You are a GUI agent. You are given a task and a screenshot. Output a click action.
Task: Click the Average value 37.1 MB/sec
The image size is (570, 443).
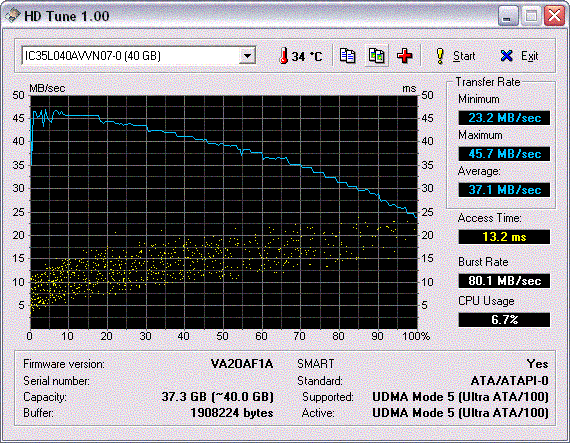click(x=504, y=190)
